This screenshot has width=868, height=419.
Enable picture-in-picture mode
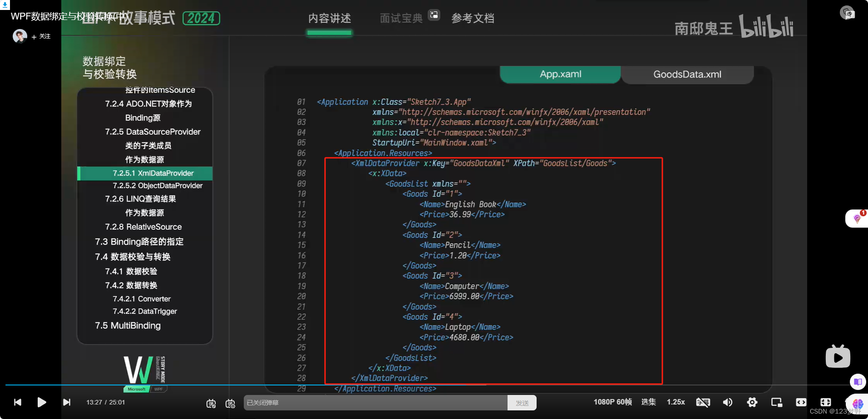tap(777, 402)
